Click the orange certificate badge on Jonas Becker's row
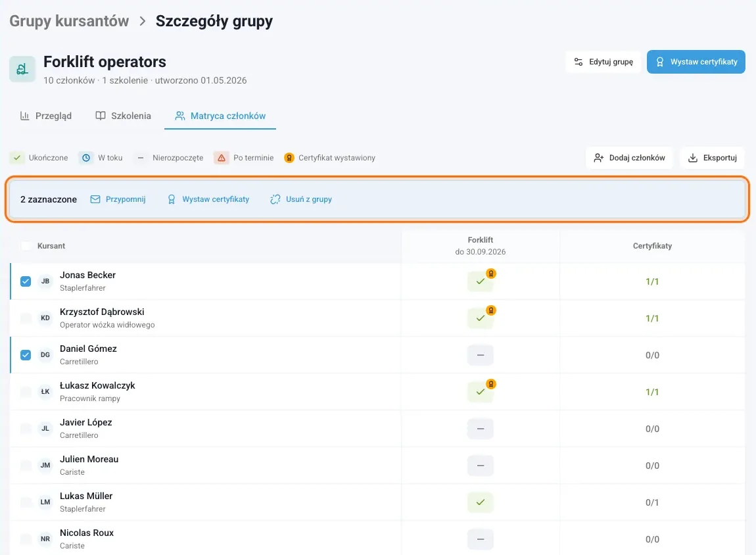Image resolution: width=756 pixels, height=555 pixels. click(491, 274)
